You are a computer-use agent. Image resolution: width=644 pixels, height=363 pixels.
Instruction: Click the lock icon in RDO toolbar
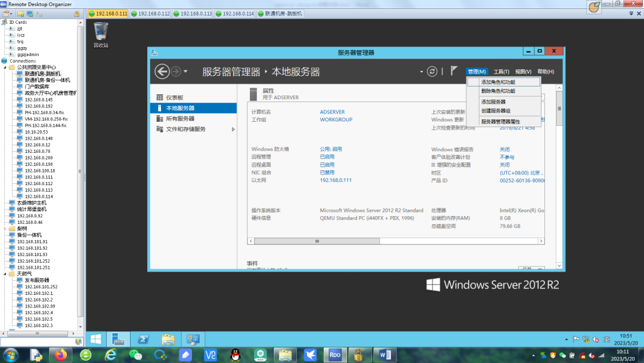tap(77, 14)
